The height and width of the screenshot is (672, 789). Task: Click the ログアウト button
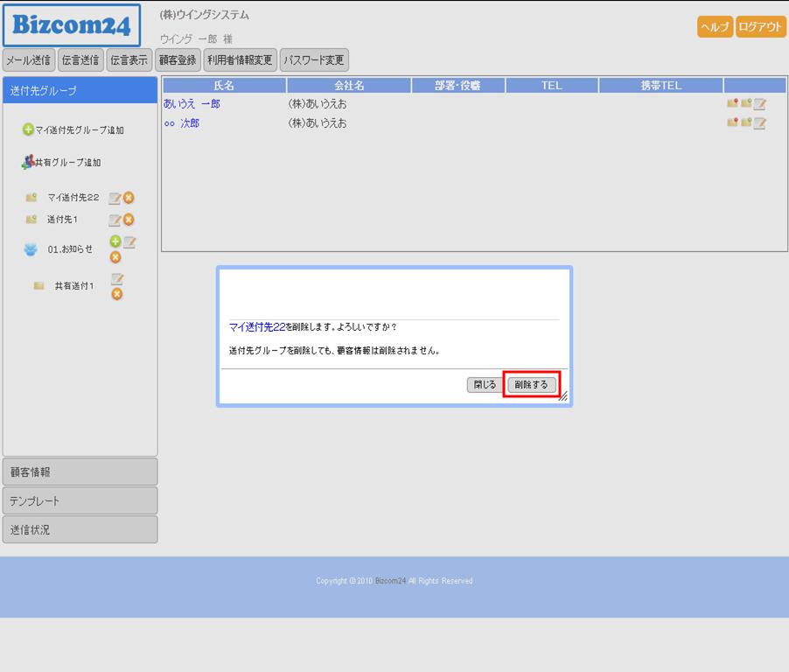[x=760, y=27]
